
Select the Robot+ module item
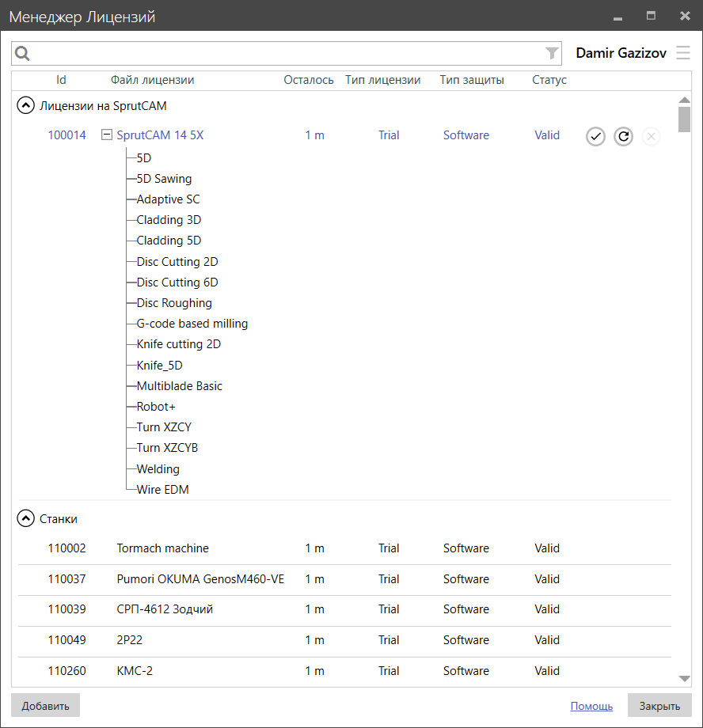156,407
